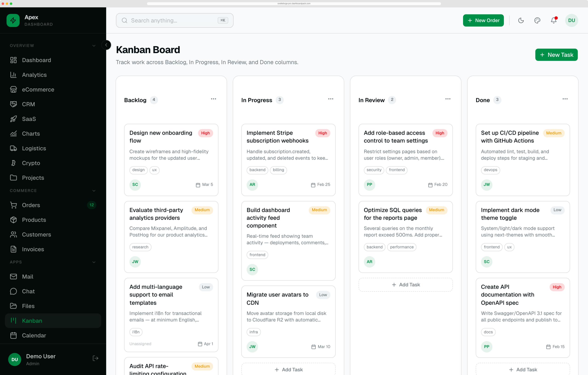Toggle dark mode with the moon icon
This screenshot has width=588, height=375.
tap(521, 20)
